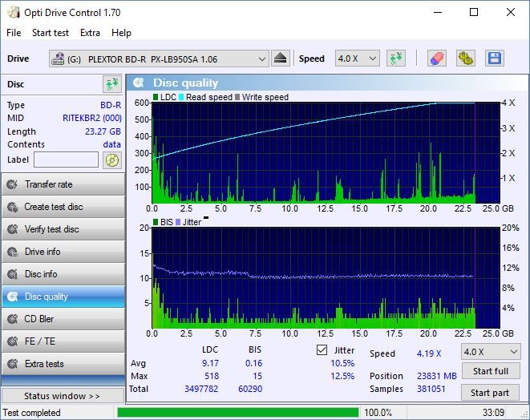
Task: Open the Start test menu
Action: click(51, 33)
